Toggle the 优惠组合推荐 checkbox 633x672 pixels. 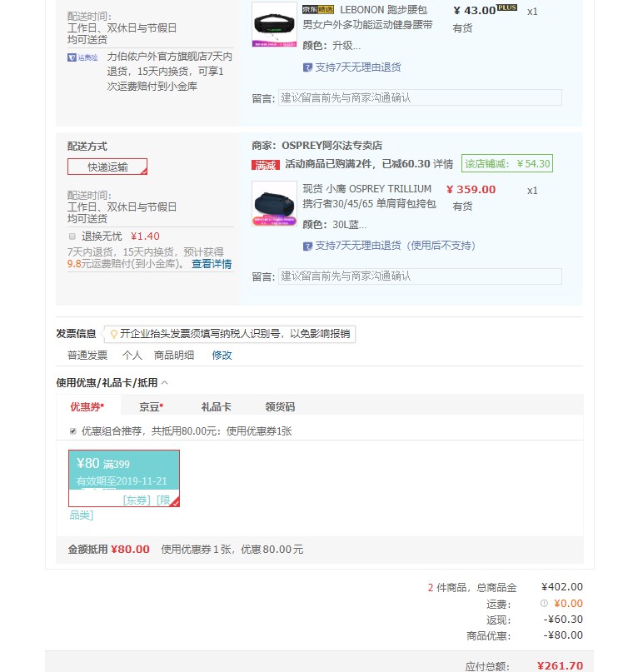tap(72, 431)
